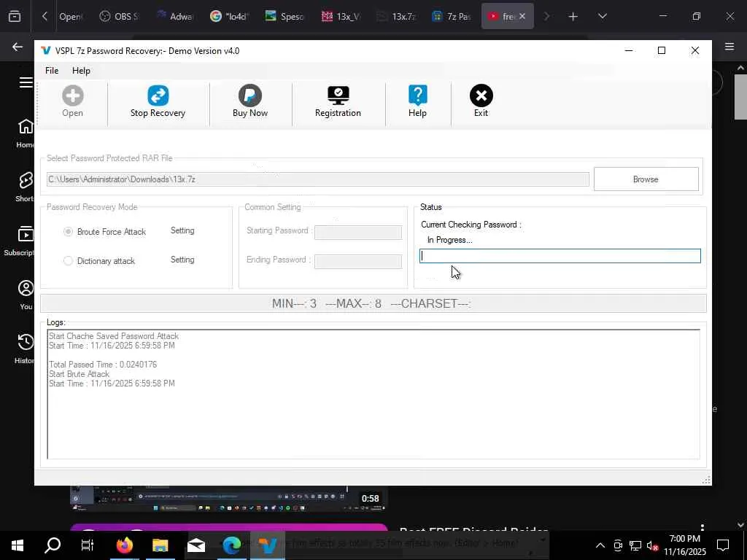Go back in the browser
Screen dimensions: 747x560
tap(18, 47)
